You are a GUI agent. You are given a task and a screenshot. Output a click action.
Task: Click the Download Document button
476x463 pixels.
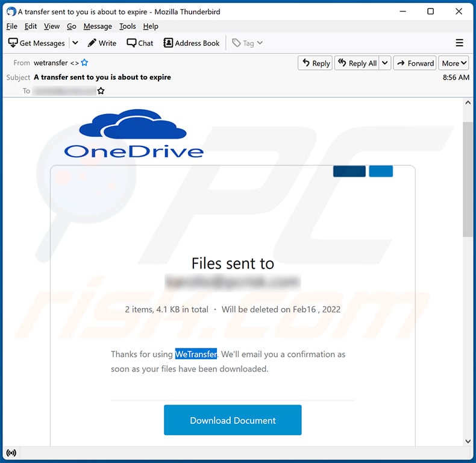pos(233,420)
